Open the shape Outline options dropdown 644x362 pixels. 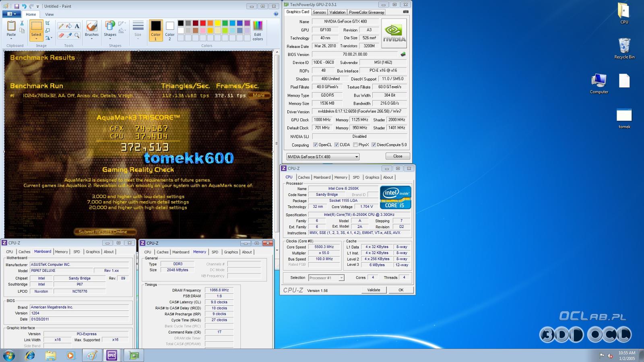[122, 23]
